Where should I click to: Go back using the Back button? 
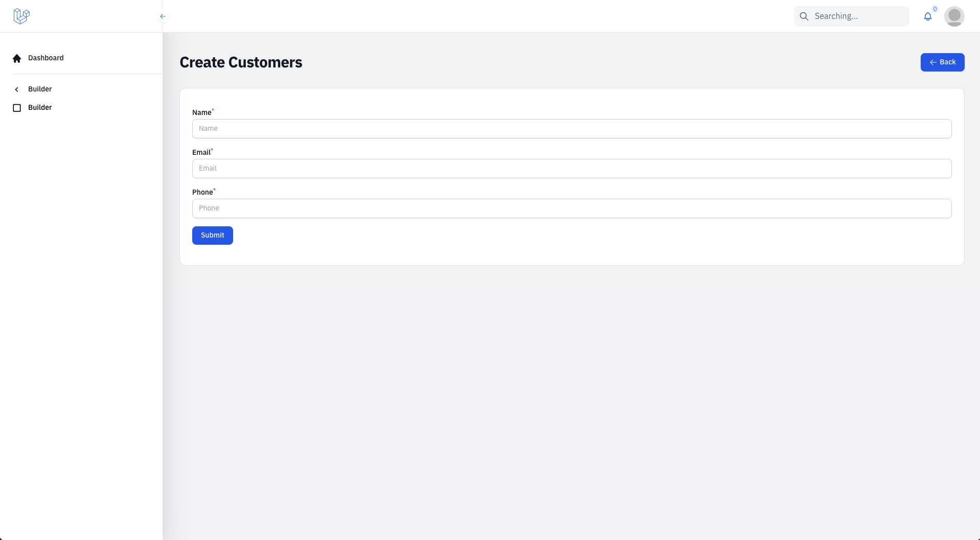click(942, 62)
